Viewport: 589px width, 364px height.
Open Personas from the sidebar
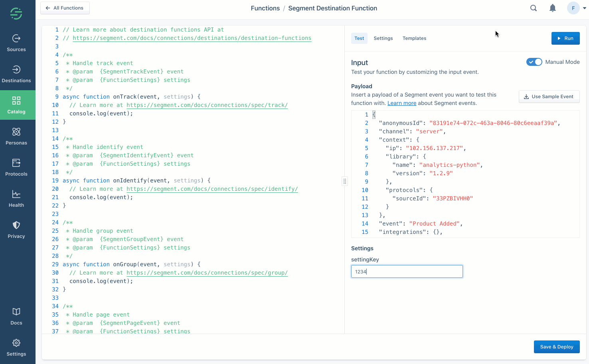coord(16,136)
